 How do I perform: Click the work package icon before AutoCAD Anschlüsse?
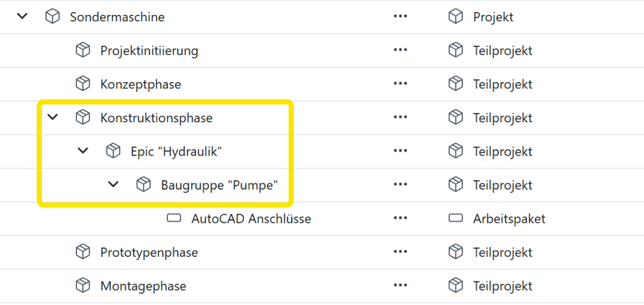(x=174, y=218)
